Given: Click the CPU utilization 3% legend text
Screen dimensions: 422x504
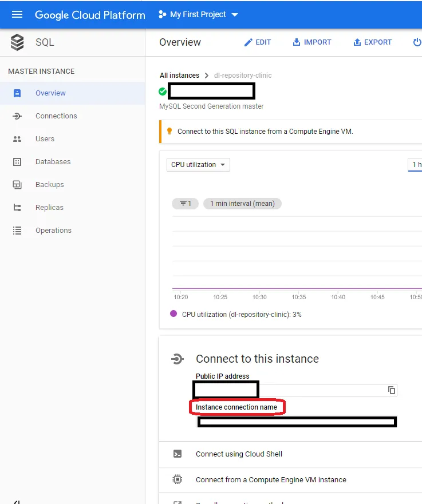Looking at the screenshot, I should pyautogui.click(x=242, y=315).
